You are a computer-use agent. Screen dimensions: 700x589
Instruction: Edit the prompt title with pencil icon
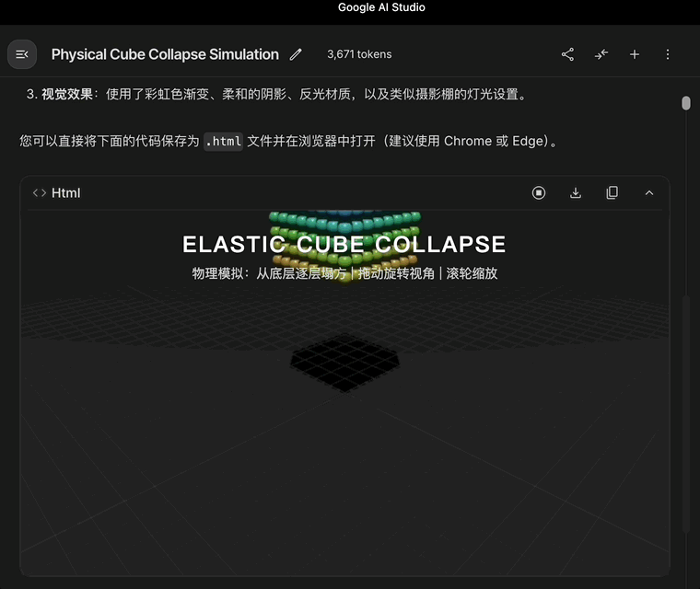[296, 54]
